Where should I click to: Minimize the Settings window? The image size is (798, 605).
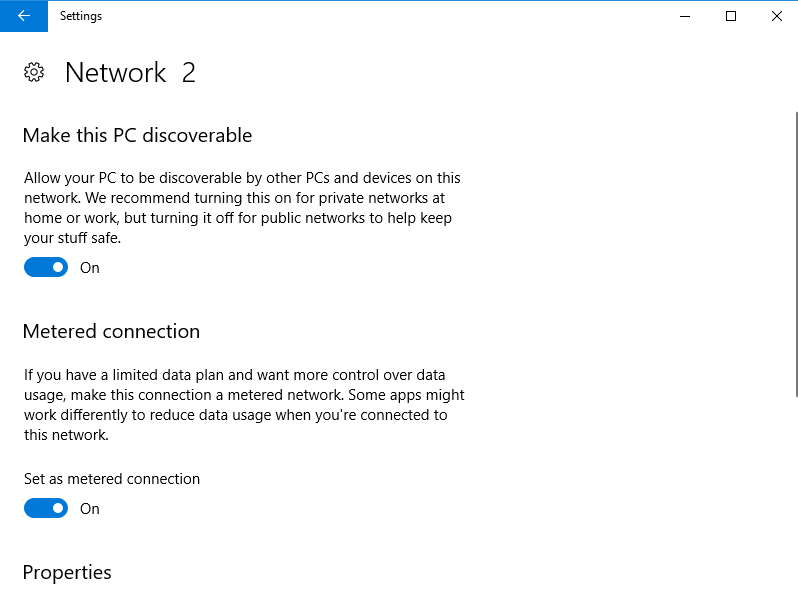686,16
